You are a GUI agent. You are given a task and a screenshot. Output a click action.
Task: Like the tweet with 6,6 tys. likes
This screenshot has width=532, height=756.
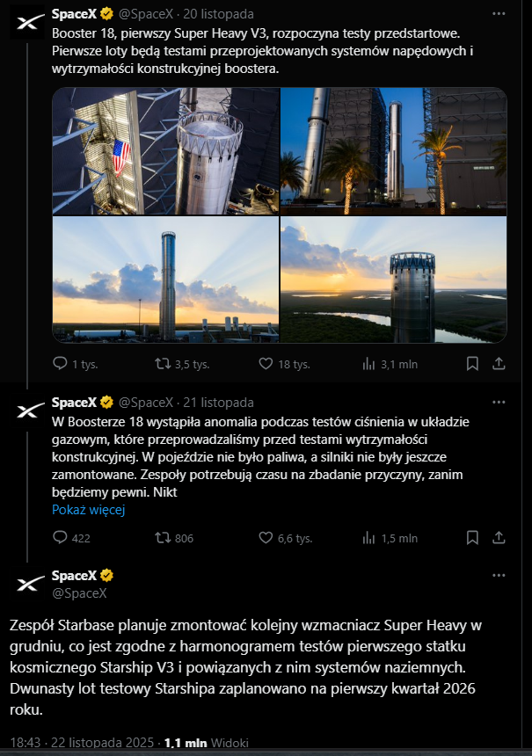266,538
